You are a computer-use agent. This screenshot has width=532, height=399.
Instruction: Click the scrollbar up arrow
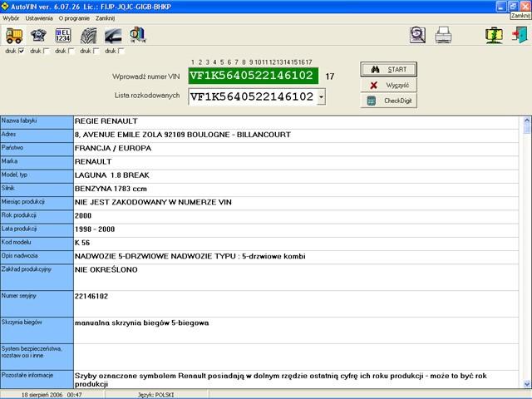527,120
